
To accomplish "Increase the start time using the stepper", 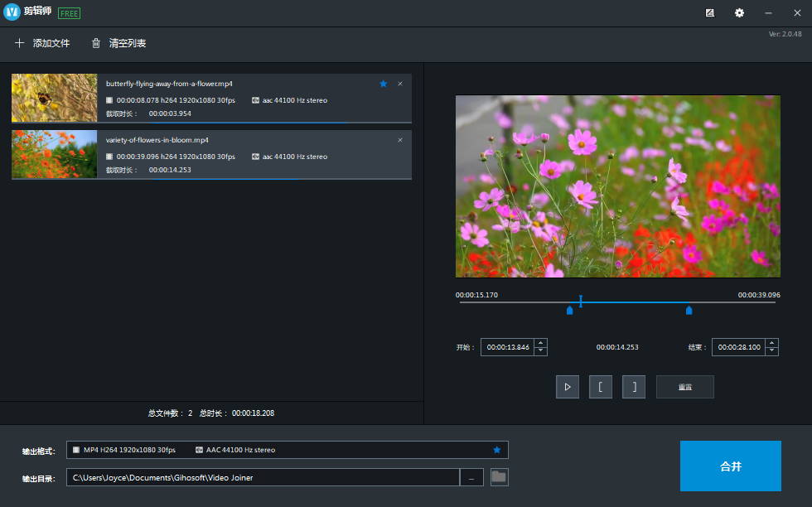I will click(540, 343).
